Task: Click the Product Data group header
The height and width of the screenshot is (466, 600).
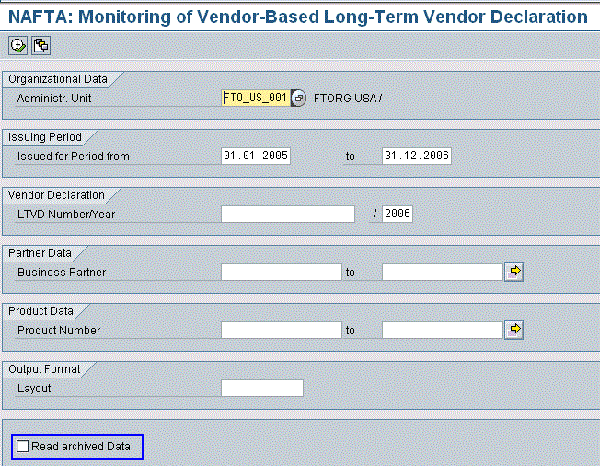Action: click(41, 311)
